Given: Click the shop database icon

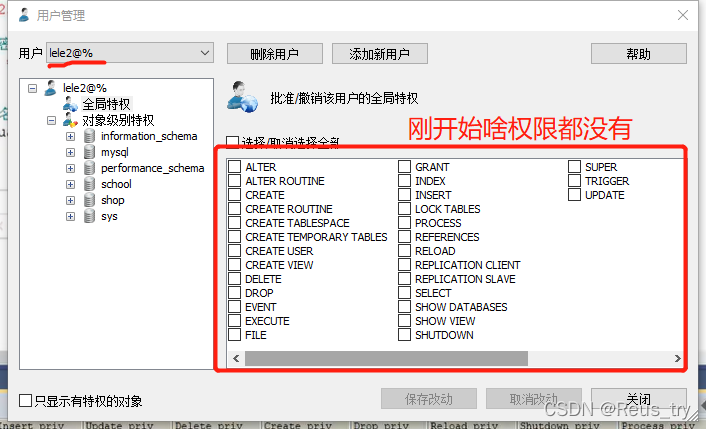Looking at the screenshot, I should pyautogui.click(x=90, y=200).
